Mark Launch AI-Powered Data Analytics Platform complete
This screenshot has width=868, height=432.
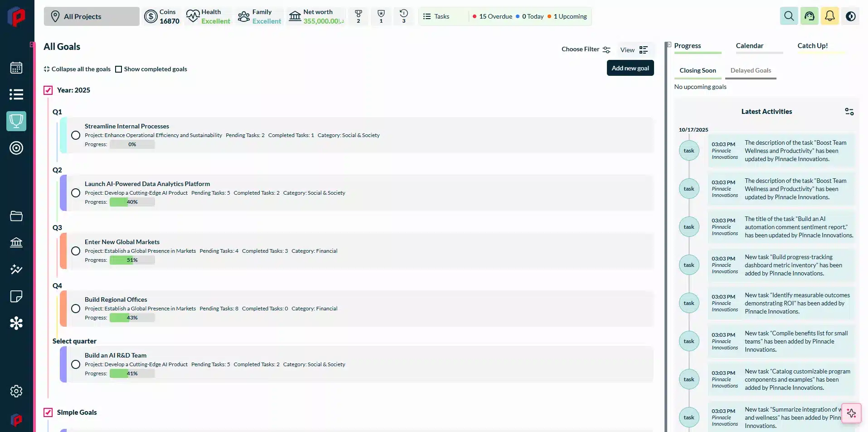(x=76, y=193)
